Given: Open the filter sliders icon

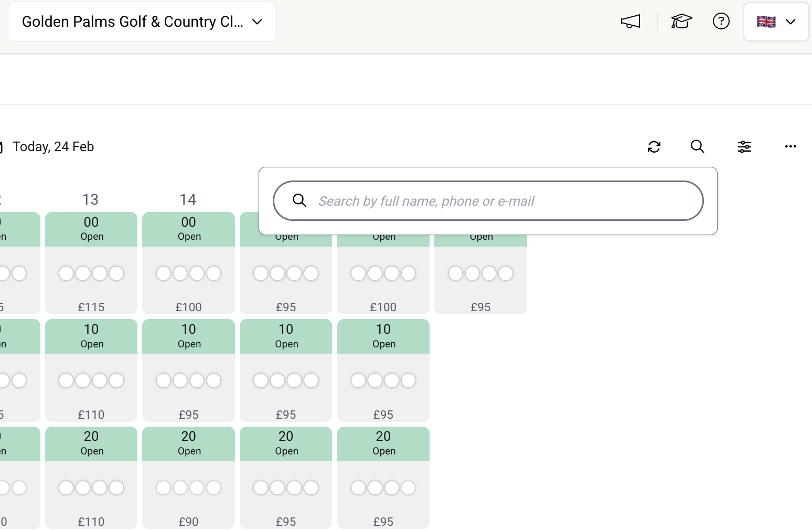Looking at the screenshot, I should click(744, 147).
